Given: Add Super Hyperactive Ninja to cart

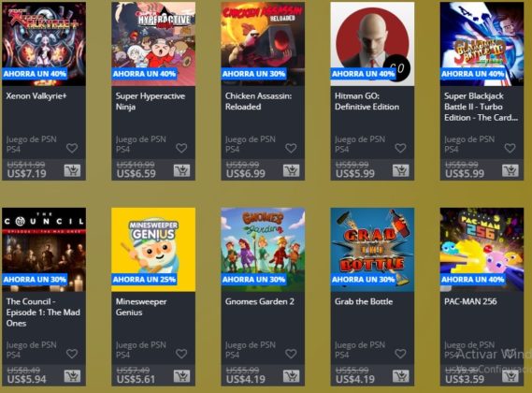Looking at the screenshot, I should tap(182, 170).
